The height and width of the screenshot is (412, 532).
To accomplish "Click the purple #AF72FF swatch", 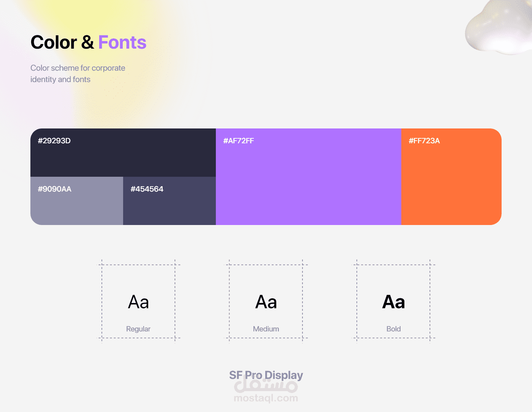I will pyautogui.click(x=309, y=177).
